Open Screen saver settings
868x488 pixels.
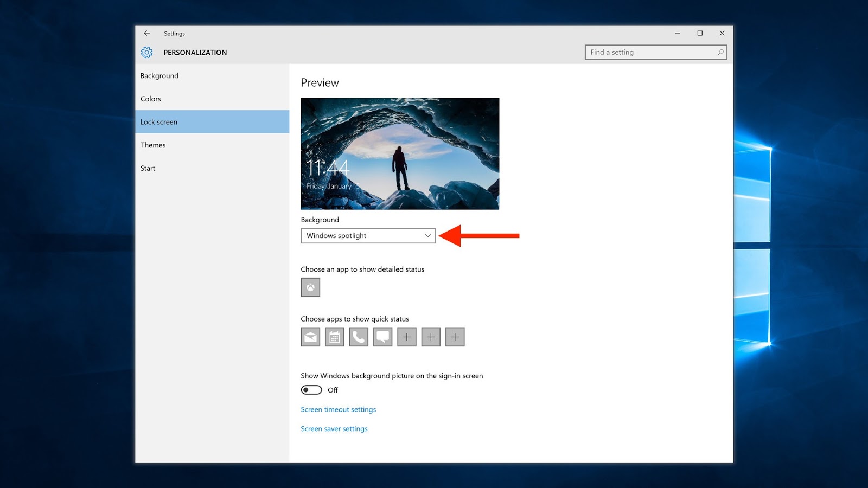(x=334, y=428)
